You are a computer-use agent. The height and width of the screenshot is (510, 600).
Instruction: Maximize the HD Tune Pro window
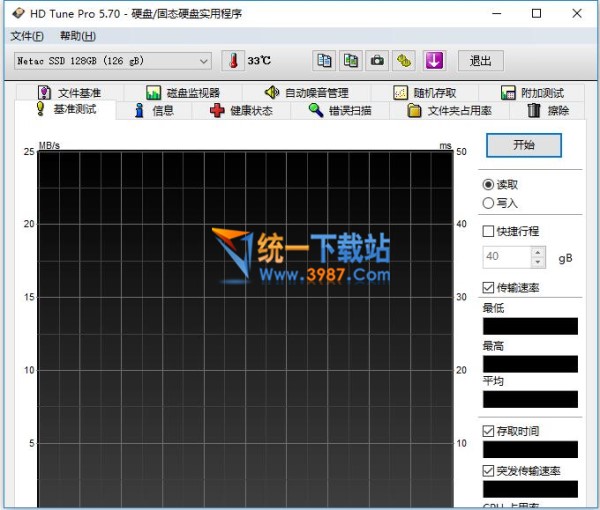click(x=536, y=13)
